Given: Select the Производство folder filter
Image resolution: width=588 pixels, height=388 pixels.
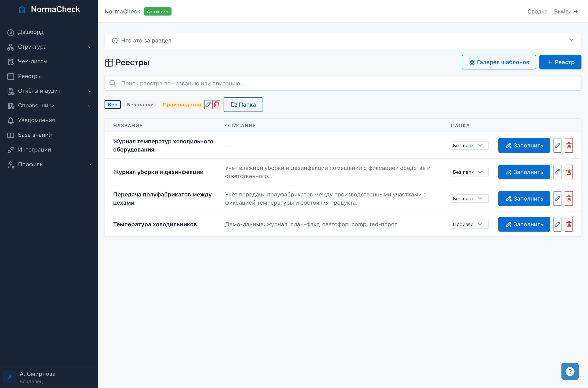Looking at the screenshot, I should click(182, 104).
